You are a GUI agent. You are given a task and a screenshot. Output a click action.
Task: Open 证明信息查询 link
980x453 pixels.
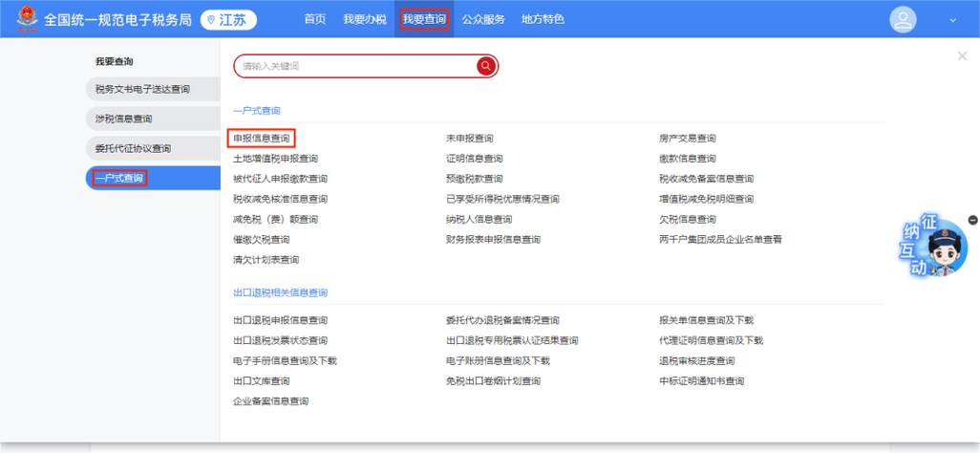[x=475, y=159]
